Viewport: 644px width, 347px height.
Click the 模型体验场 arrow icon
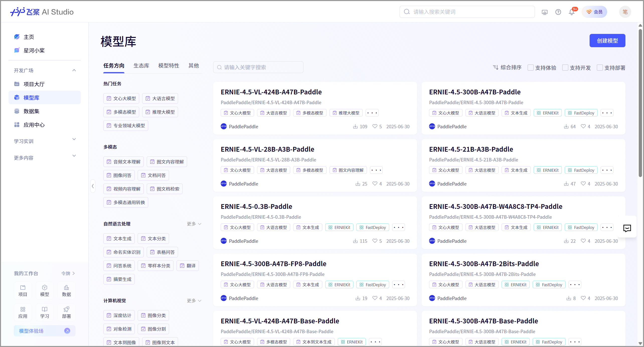[x=67, y=331]
